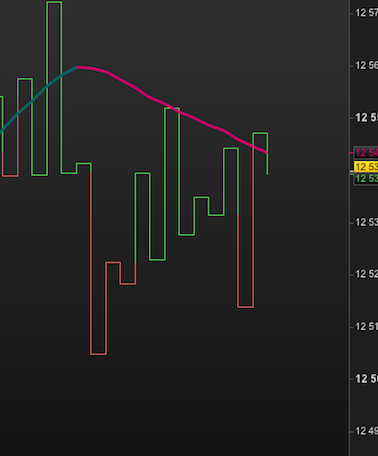Click the "12 57" price axis label
The width and height of the screenshot is (378, 456).
[x=366, y=13]
